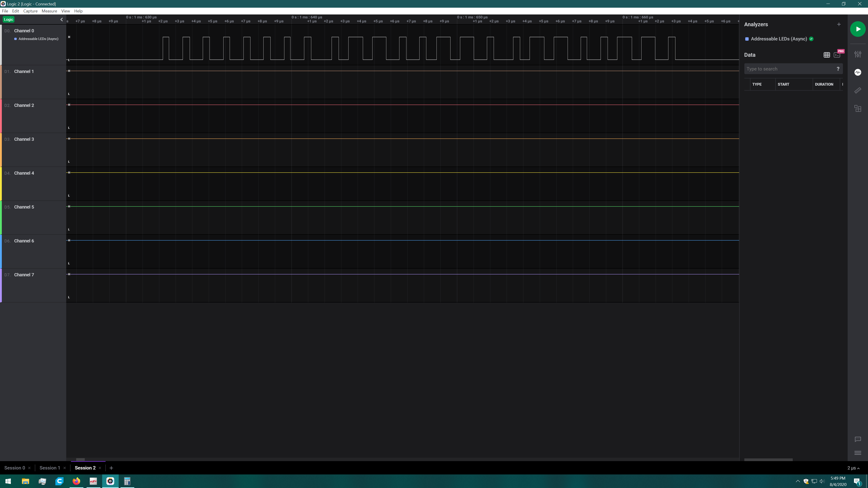Screen dimensions: 868x488
Task: Toggle the Addressable LEDs analyzer checkbox
Action: click(x=748, y=39)
